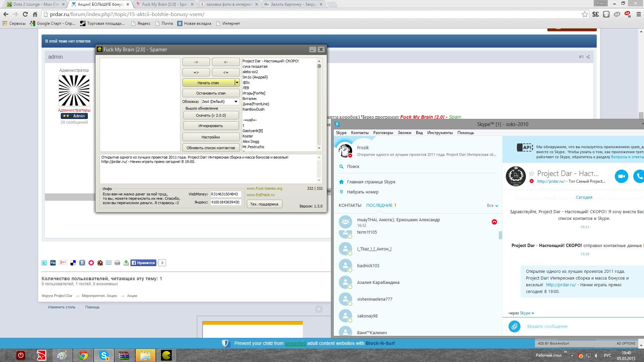
Task: Open the Facebook Нравится like button
Action: [144, 263]
